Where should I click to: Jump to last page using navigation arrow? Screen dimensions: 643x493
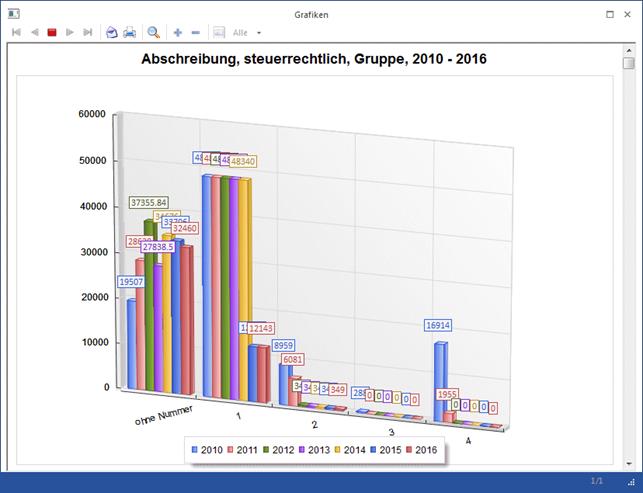88,33
